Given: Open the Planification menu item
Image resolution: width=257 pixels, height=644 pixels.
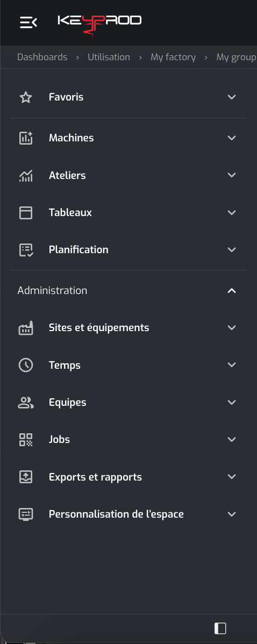Looking at the screenshot, I should point(128,250).
